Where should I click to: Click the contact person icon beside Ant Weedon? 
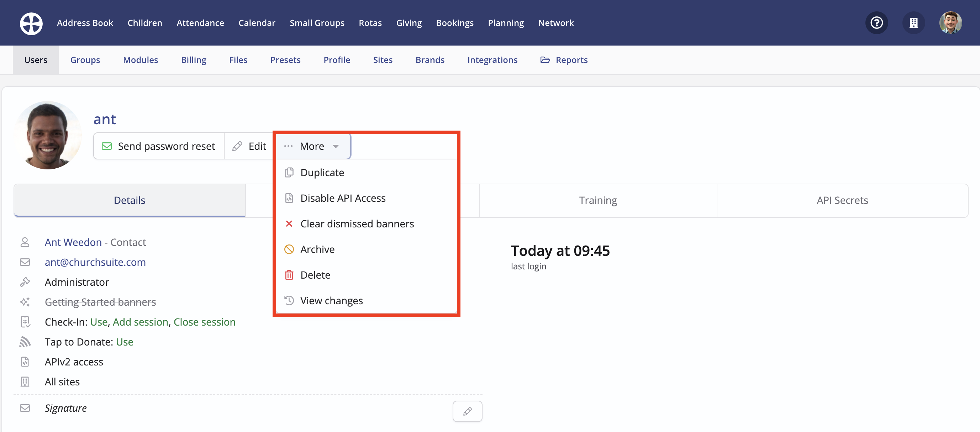pos(25,242)
